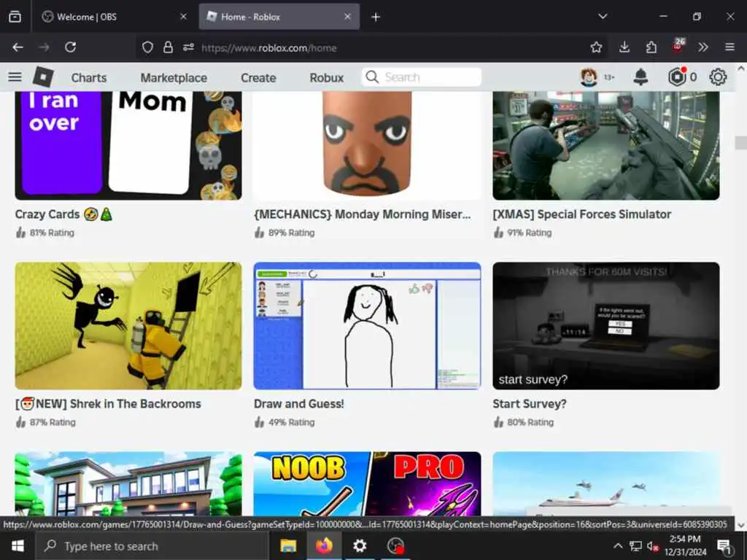Open Crazy Cards game title
The width and height of the screenshot is (747, 560).
pos(63,214)
